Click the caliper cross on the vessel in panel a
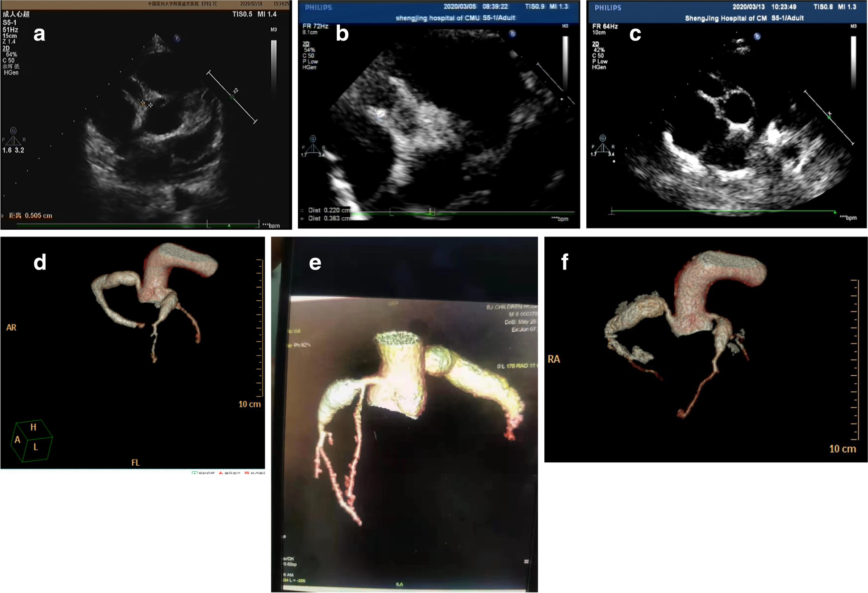 click(147, 104)
